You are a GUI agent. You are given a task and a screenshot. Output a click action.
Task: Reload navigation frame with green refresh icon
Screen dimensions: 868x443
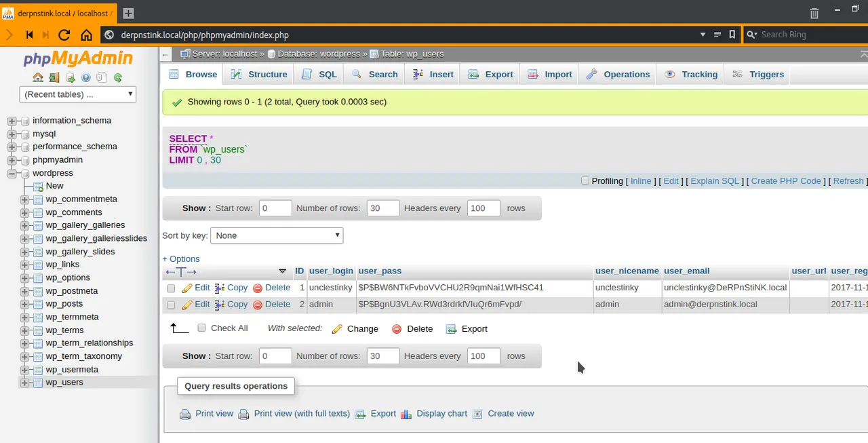coord(118,77)
